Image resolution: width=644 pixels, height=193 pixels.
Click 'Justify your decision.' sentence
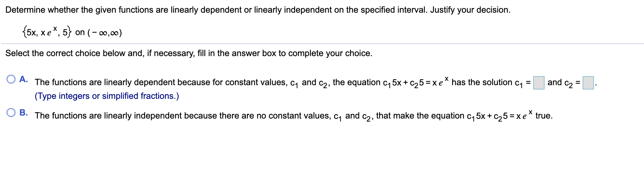coord(470,10)
